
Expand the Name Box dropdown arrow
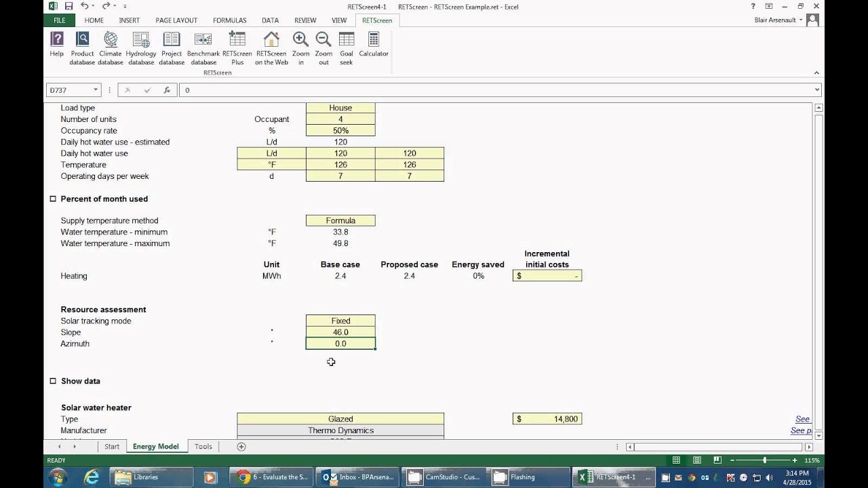click(x=96, y=89)
